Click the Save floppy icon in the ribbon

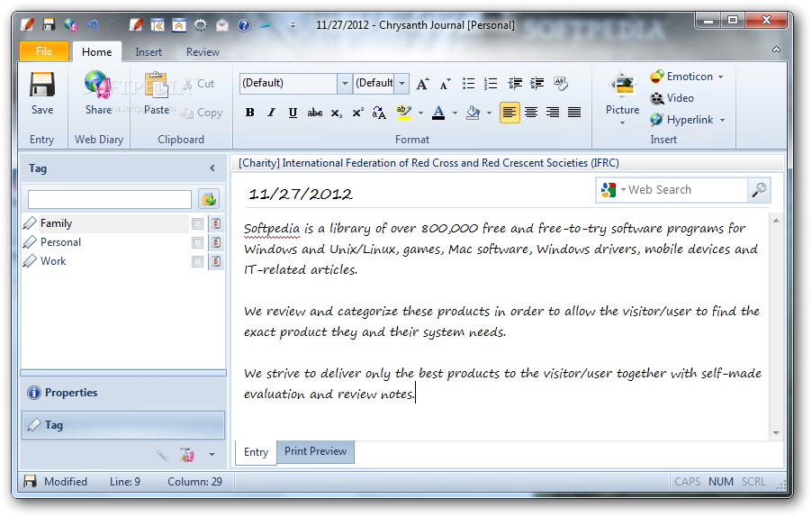[x=42, y=85]
